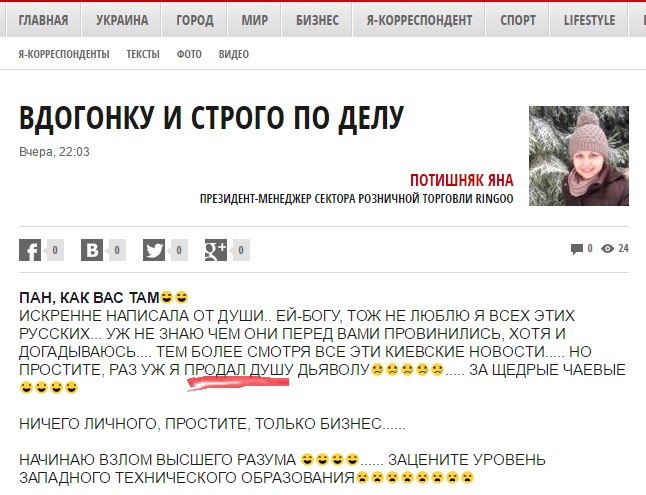This screenshot has width=646, height=495.
Task: Open the МИР news section
Action: pos(255,20)
